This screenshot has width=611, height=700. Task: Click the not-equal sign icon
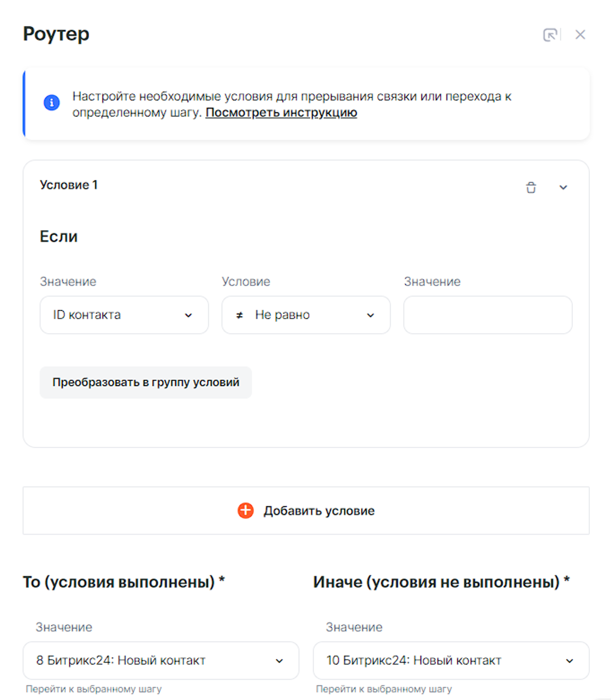pos(239,315)
